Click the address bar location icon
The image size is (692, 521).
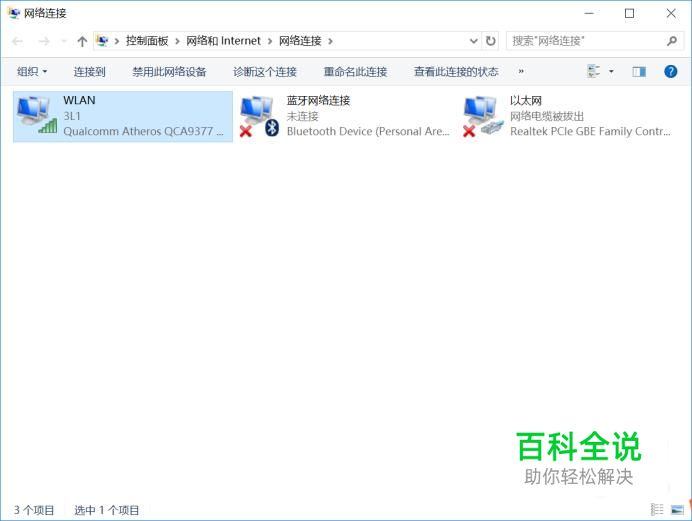(102, 41)
